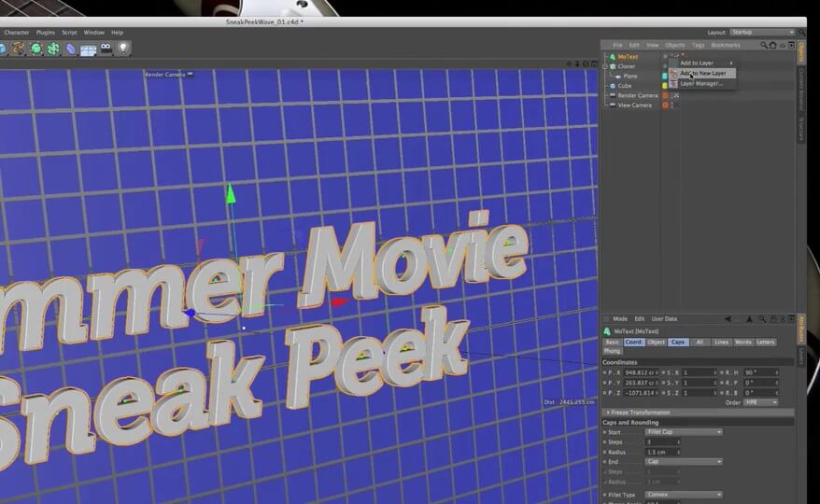Toggle the P . X animation dot

pyautogui.click(x=606, y=372)
